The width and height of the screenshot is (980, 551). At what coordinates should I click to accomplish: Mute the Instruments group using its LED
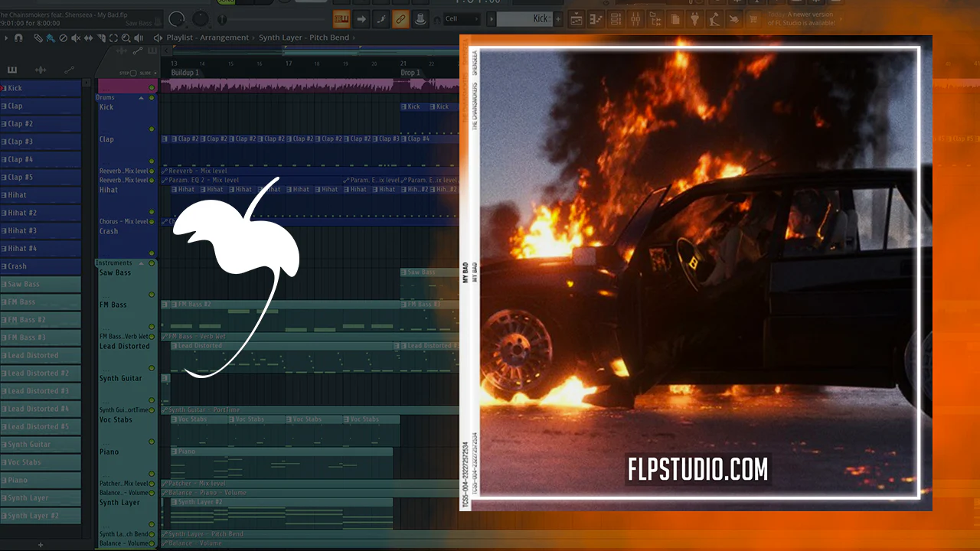(x=152, y=263)
